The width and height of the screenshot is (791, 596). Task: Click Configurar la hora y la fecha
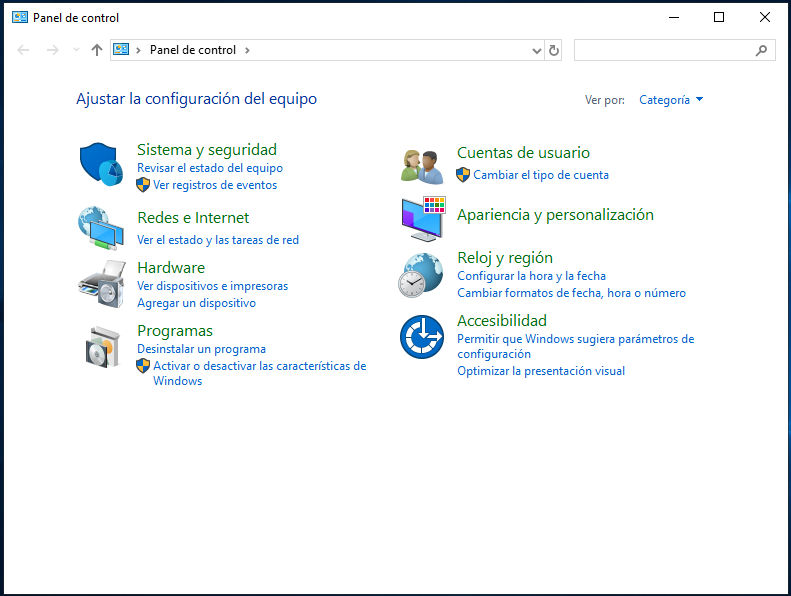coord(531,276)
